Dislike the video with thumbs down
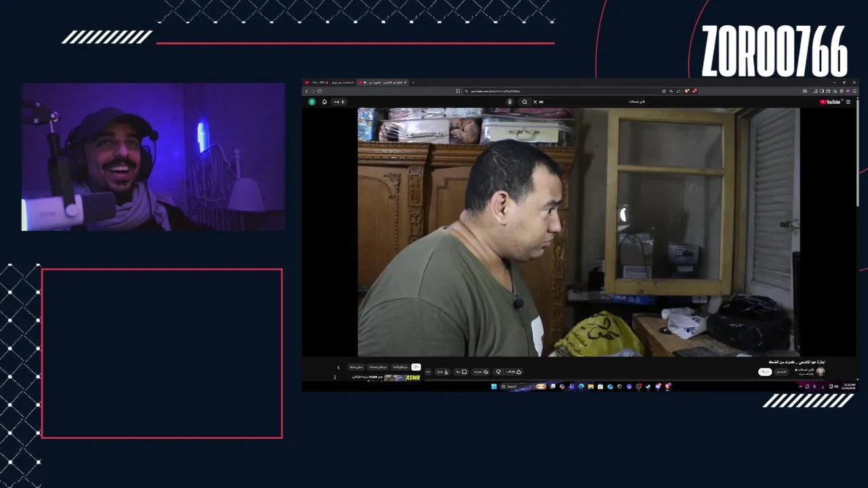The width and height of the screenshot is (868, 488). 498,372
